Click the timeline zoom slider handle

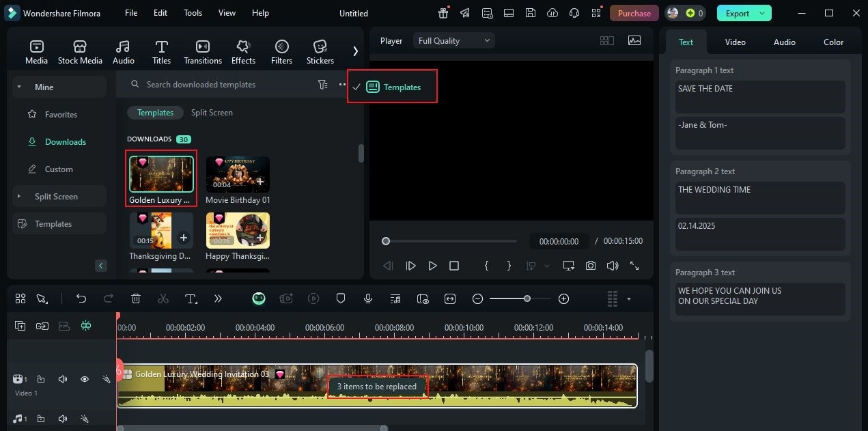[527, 298]
